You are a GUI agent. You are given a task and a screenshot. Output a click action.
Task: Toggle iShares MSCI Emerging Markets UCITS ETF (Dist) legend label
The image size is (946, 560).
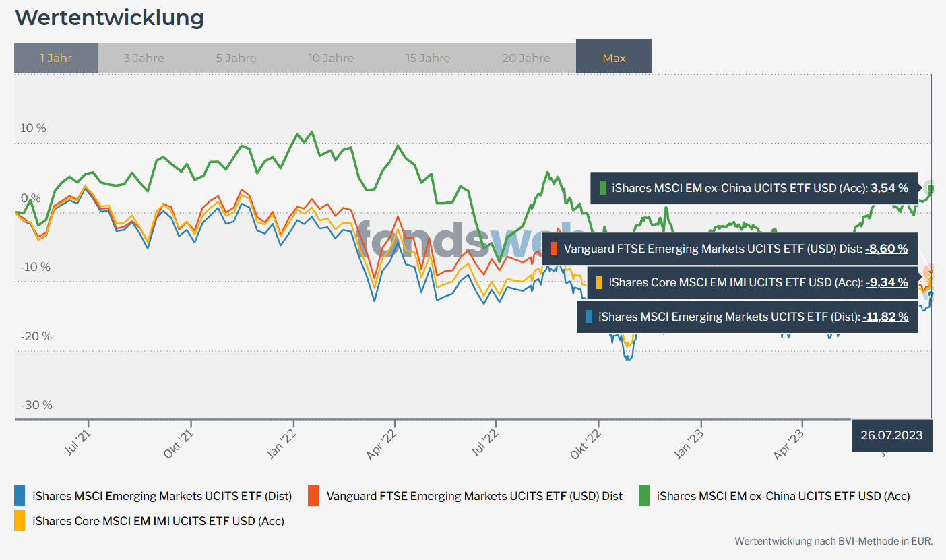tap(162, 496)
